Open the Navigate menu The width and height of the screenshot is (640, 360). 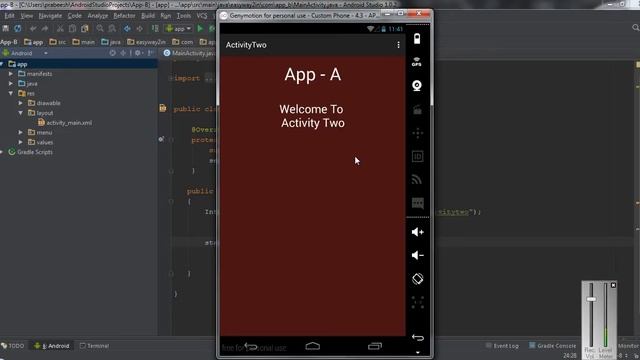pos(50,16)
